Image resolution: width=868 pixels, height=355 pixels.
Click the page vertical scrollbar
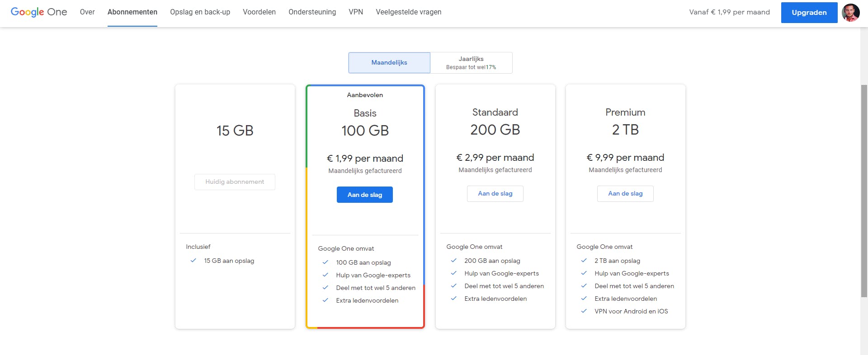point(864,190)
